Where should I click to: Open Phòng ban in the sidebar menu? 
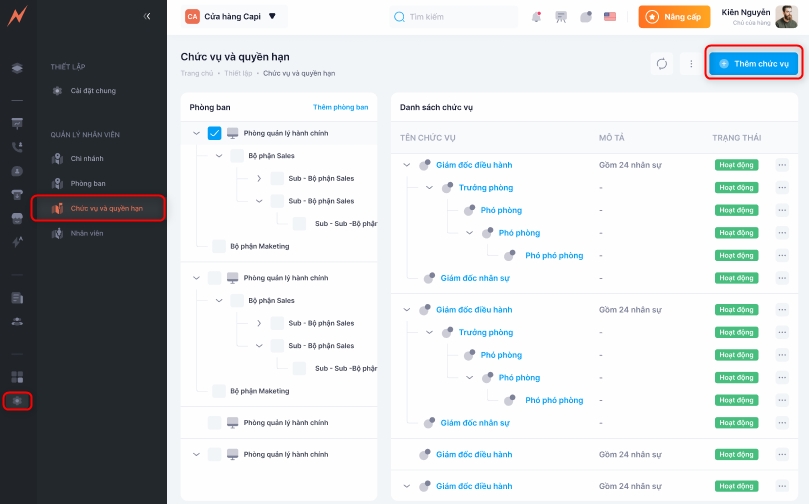pyautogui.click(x=87, y=184)
